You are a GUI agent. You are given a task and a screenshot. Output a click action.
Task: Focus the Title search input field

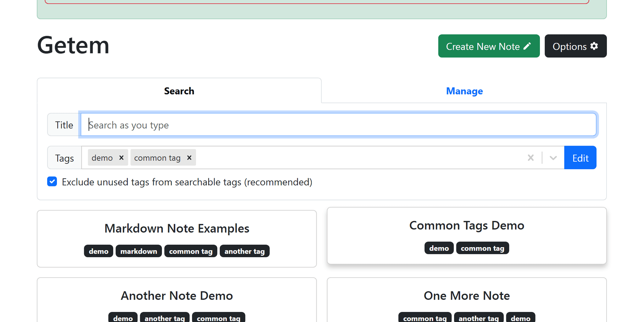coord(338,125)
